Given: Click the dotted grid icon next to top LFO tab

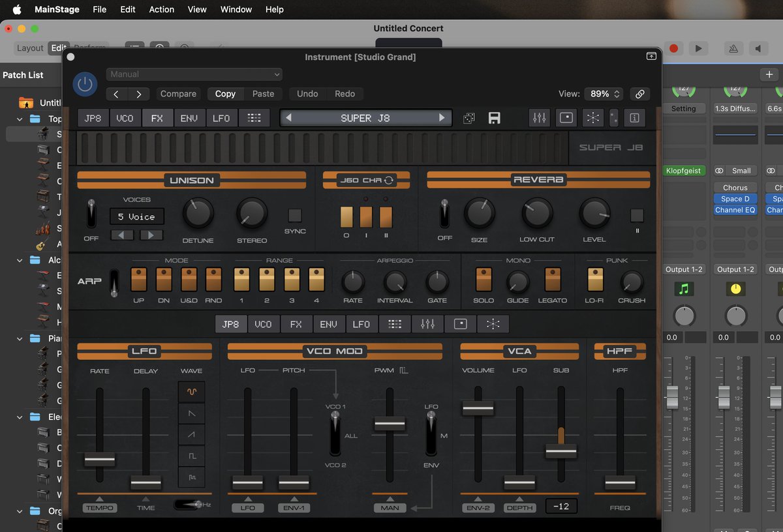Looking at the screenshot, I should point(254,118).
